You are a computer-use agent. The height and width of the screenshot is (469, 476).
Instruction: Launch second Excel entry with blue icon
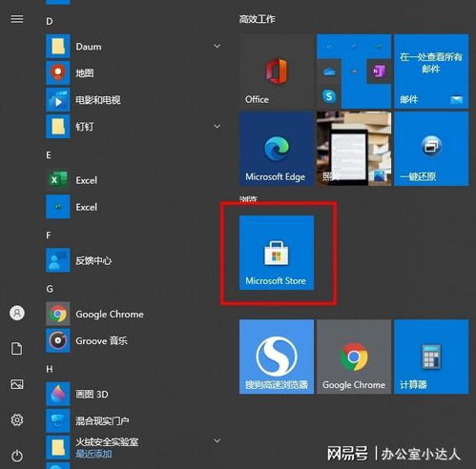point(58,207)
